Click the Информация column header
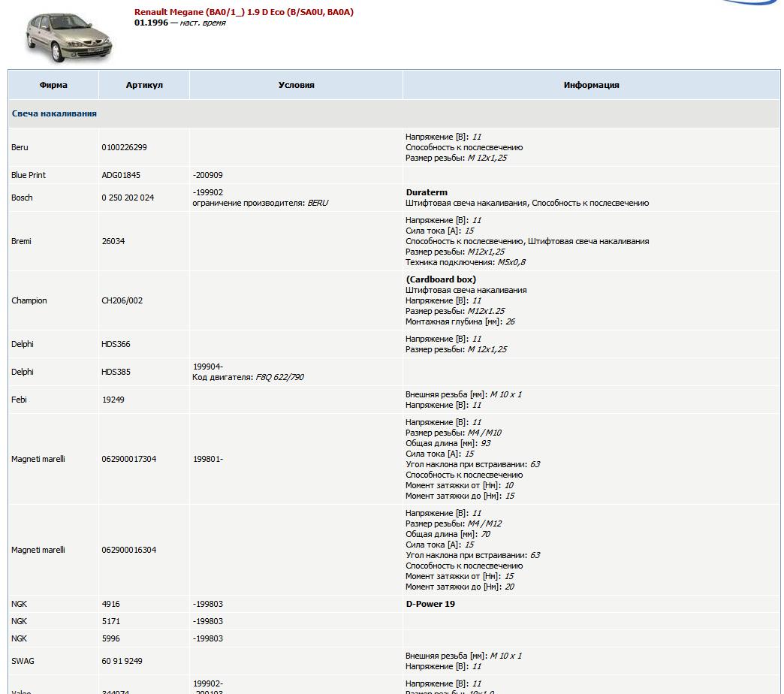784x694 pixels. (x=591, y=85)
